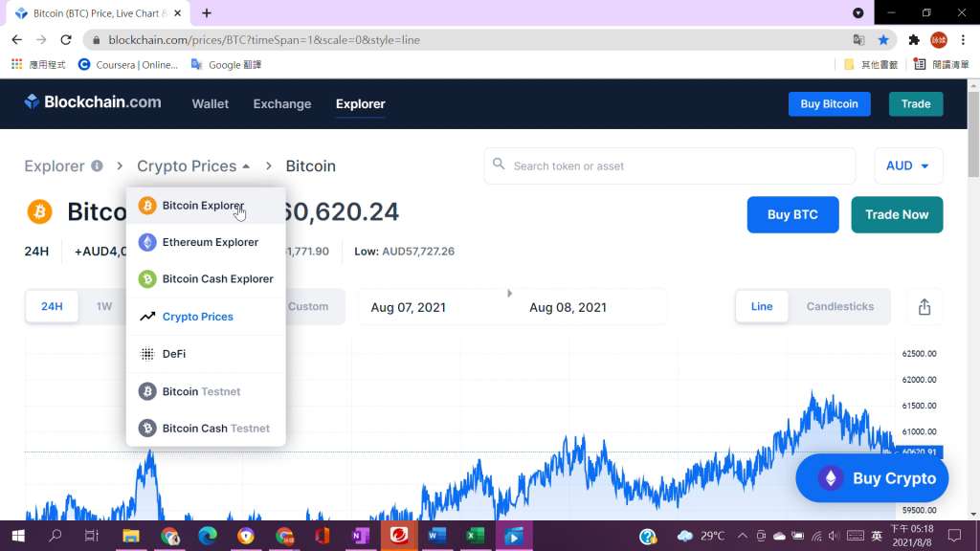Image resolution: width=980 pixels, height=551 pixels.
Task: Select the Custom time span
Action: pyautogui.click(x=309, y=307)
